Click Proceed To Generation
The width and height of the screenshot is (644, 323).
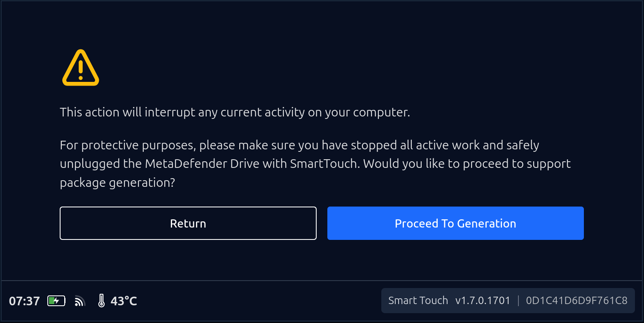[455, 223]
